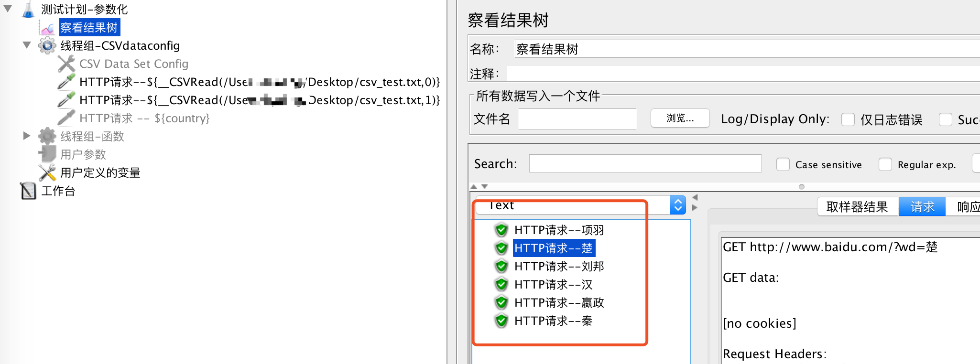Click the pipette icon of CSVRead txt,1 request
This screenshot has width=980, height=364.
tap(66, 100)
